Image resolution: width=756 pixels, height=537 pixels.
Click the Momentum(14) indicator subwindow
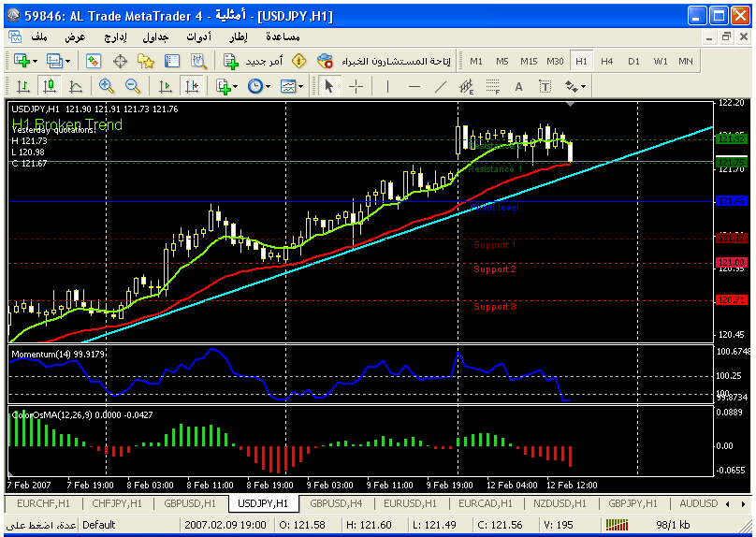click(x=356, y=374)
